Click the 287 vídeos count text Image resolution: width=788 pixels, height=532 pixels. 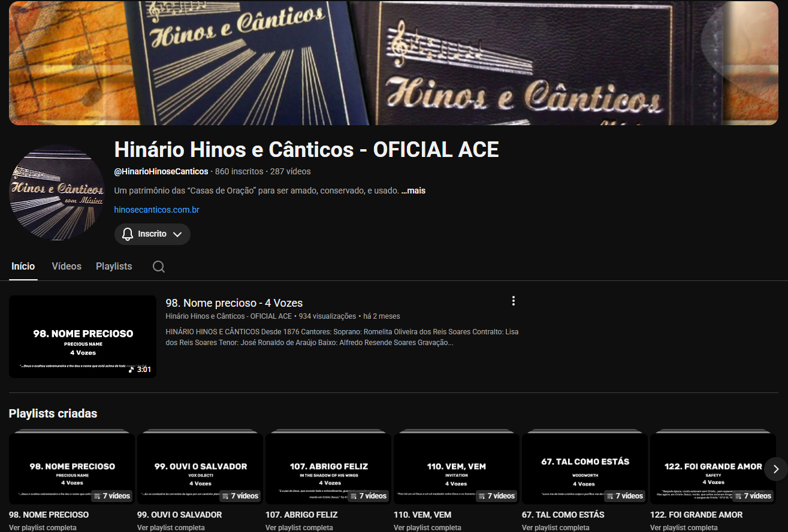291,171
